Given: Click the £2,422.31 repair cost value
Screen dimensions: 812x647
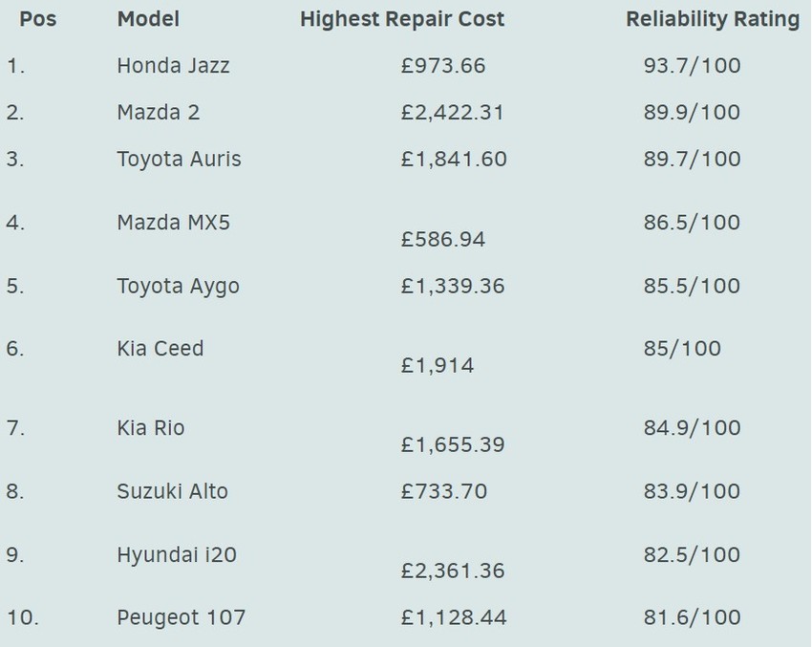Looking at the screenshot, I should [453, 113].
